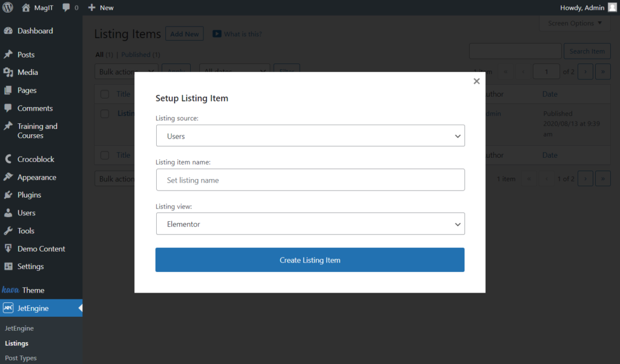Tick the checkbox for the Listing row

[105, 114]
